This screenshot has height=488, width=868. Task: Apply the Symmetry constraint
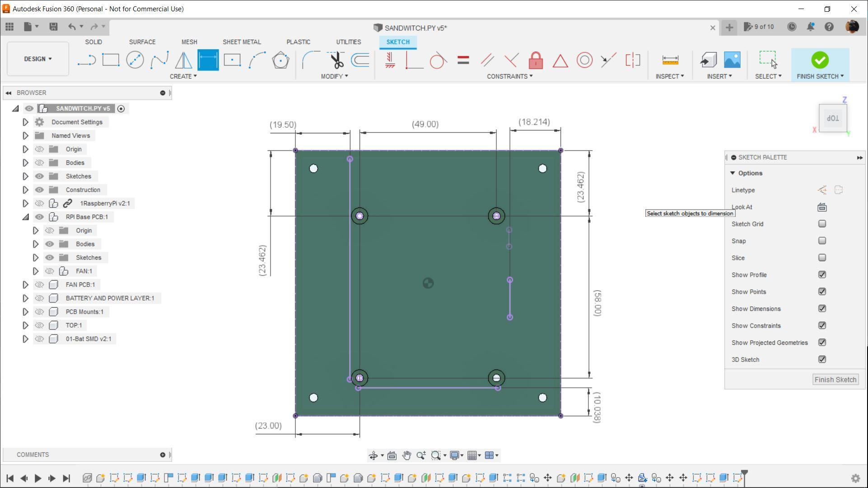tap(633, 60)
